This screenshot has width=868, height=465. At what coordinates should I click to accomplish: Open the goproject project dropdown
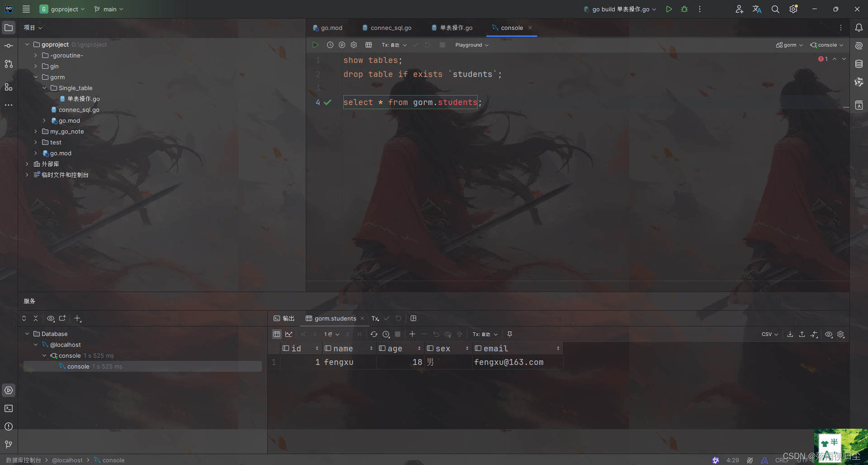62,9
